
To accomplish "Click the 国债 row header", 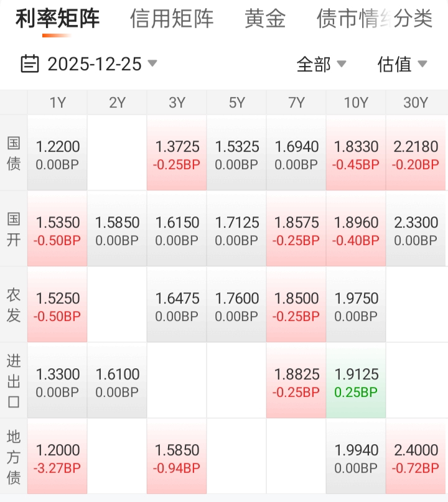I will (x=14, y=153).
